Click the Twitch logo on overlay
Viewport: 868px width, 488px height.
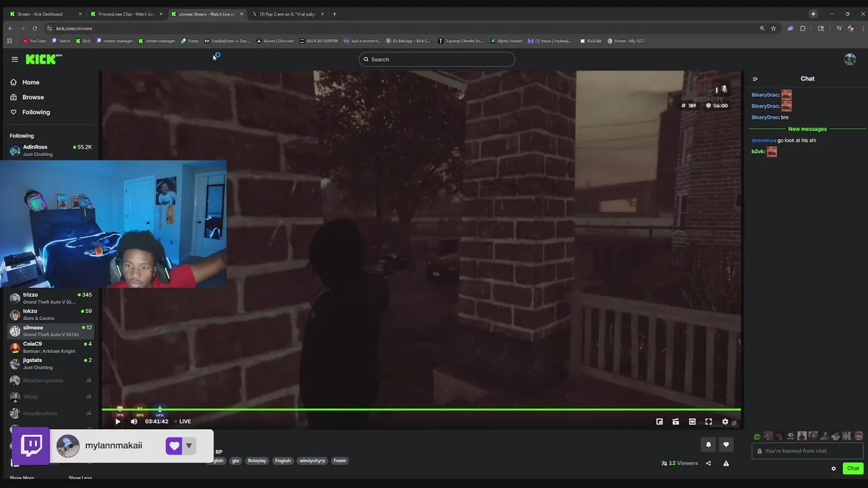31,445
